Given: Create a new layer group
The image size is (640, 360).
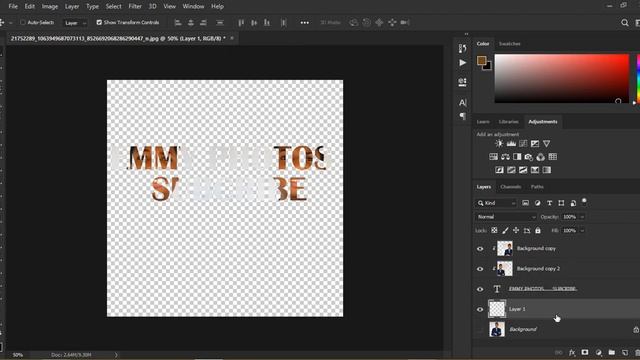Looking at the screenshot, I should click(611, 352).
